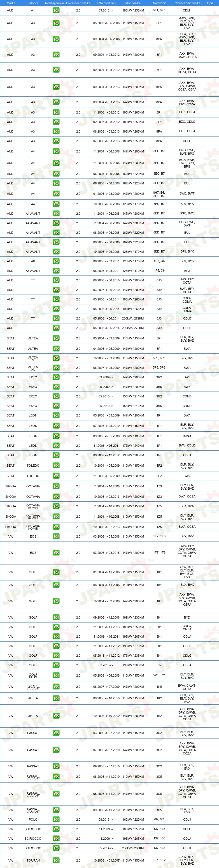The height and width of the screenshot is (868, 219).
Task: Select the fuel icon in SEAT LEON CDLA row
Action: pyautogui.click(x=56, y=455)
